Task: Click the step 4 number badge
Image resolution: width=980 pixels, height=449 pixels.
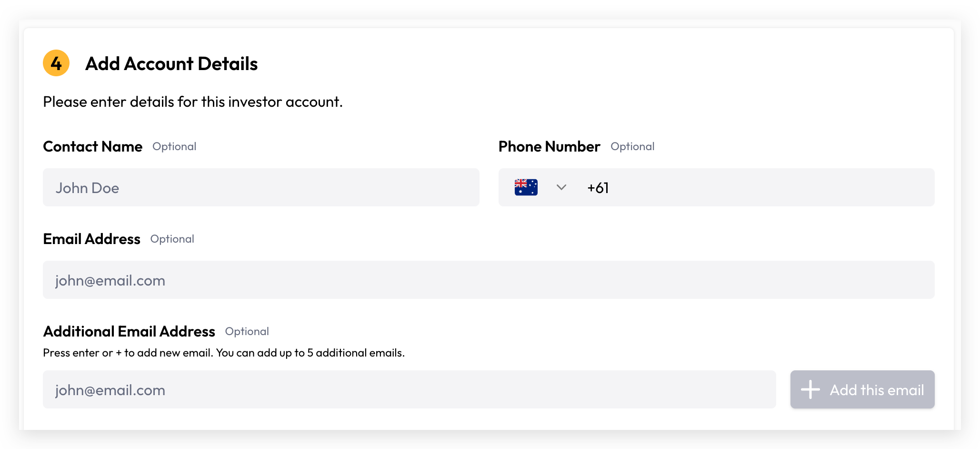Action: (x=56, y=63)
